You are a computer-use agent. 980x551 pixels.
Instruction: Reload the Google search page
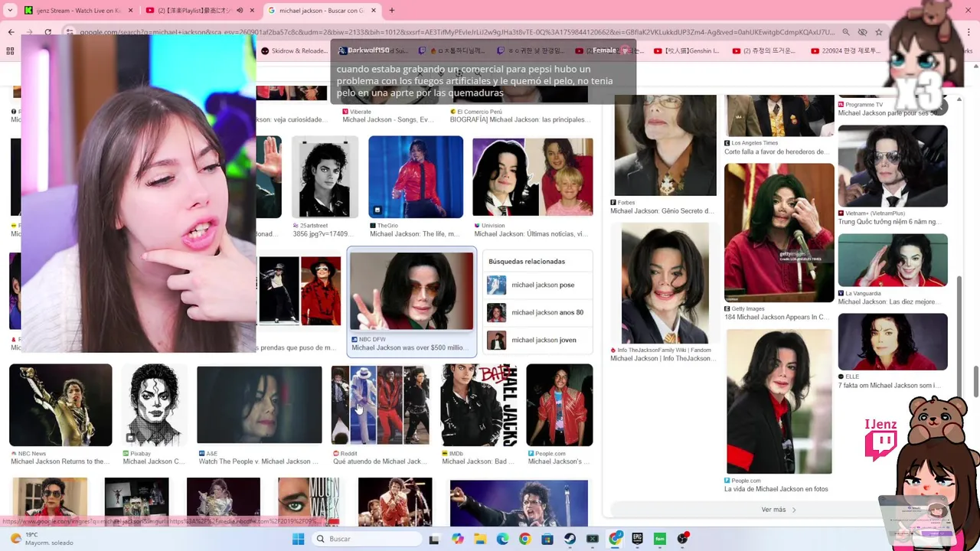47,32
